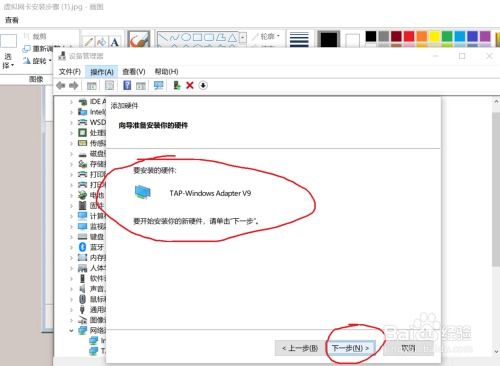The height and width of the screenshot is (366, 500).
Task: Click the TAP-Windows Adapter V9 hardware entry
Action: [210, 193]
